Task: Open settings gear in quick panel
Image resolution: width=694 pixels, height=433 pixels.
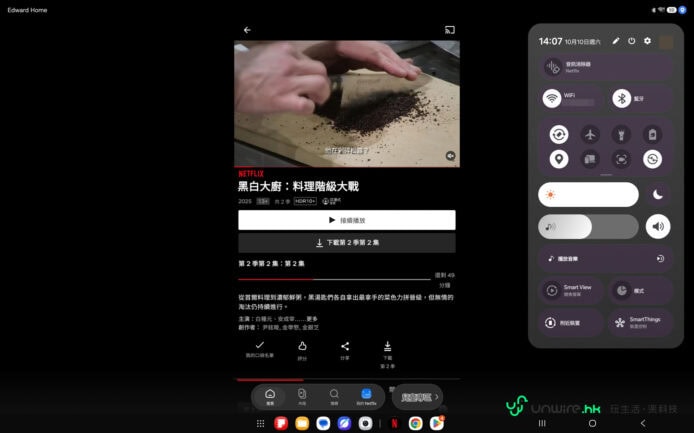Action: pos(648,41)
